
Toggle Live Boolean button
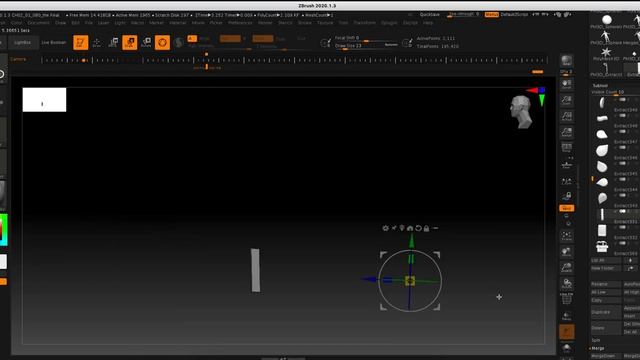(53, 42)
